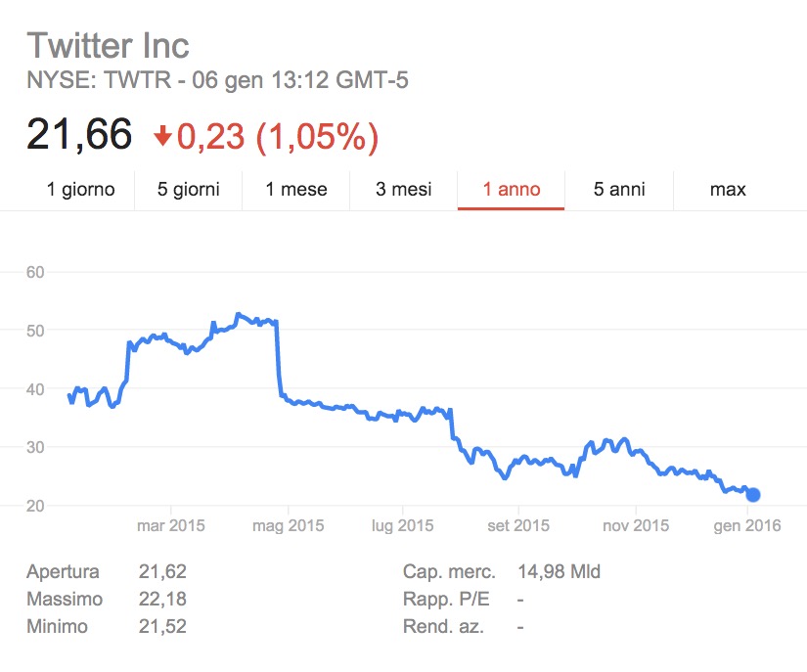Switch to the "5 giorni" range tab
Image resolution: width=807 pixels, height=672 pixels.
[189, 190]
